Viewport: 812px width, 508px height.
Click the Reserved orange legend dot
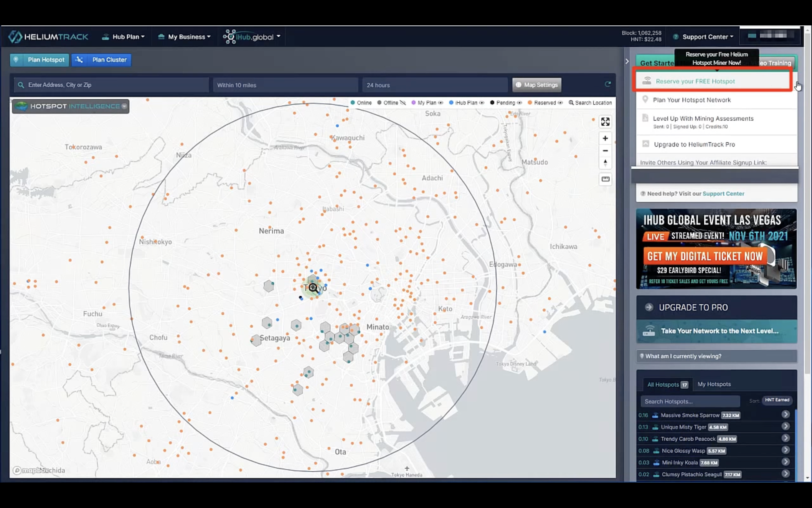(530, 102)
